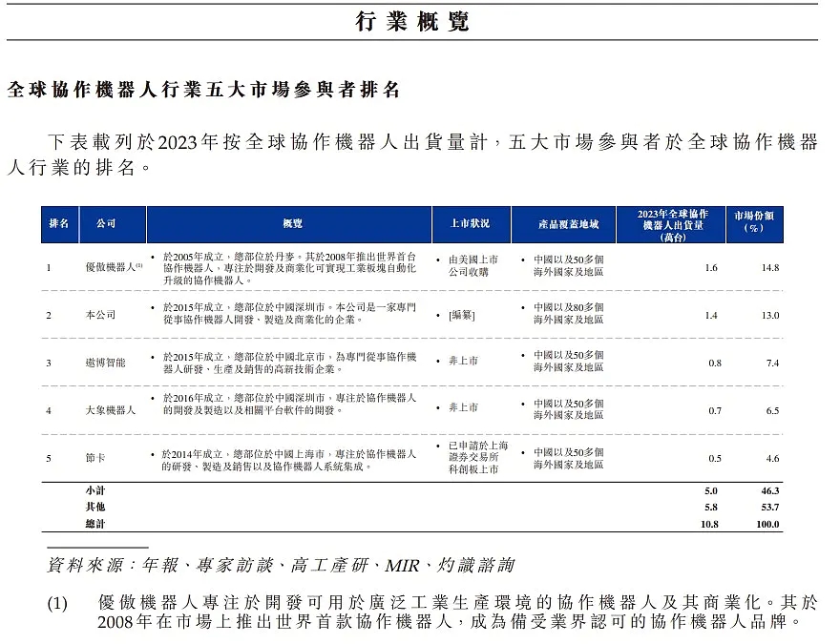Click overview text starting 於2005年成立
The height and width of the screenshot is (644, 840).
click(289, 268)
